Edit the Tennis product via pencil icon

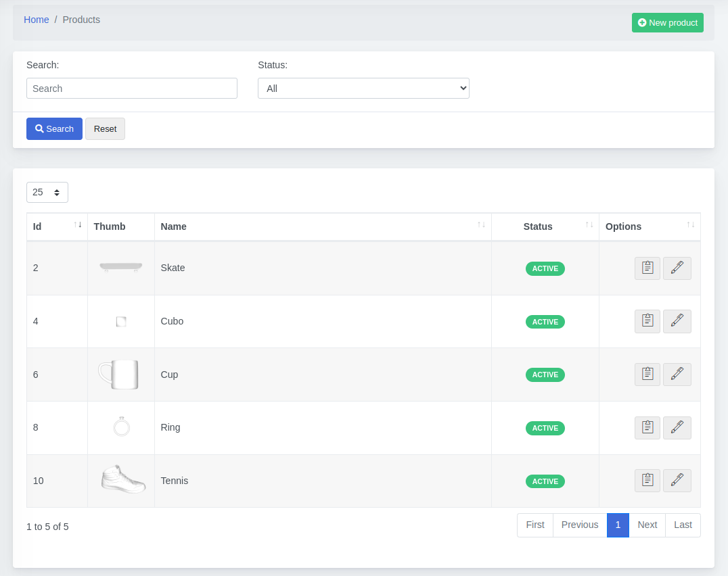pyautogui.click(x=677, y=481)
